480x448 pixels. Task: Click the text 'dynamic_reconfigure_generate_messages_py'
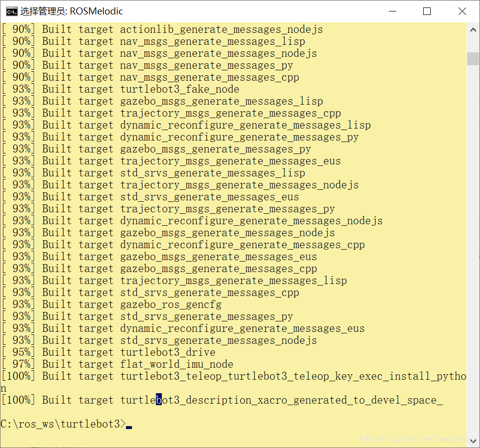coord(239,137)
